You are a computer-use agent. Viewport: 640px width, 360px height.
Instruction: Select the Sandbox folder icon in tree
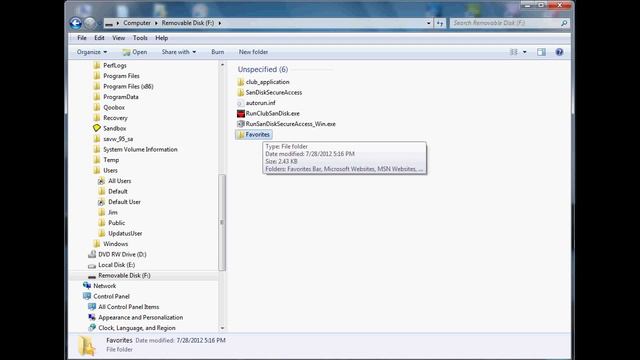tap(97, 128)
